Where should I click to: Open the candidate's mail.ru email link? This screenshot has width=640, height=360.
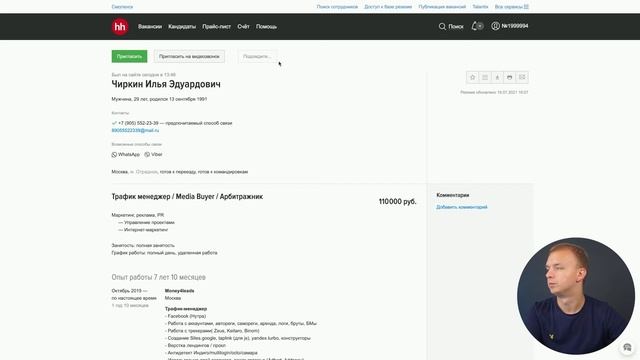tap(135, 131)
